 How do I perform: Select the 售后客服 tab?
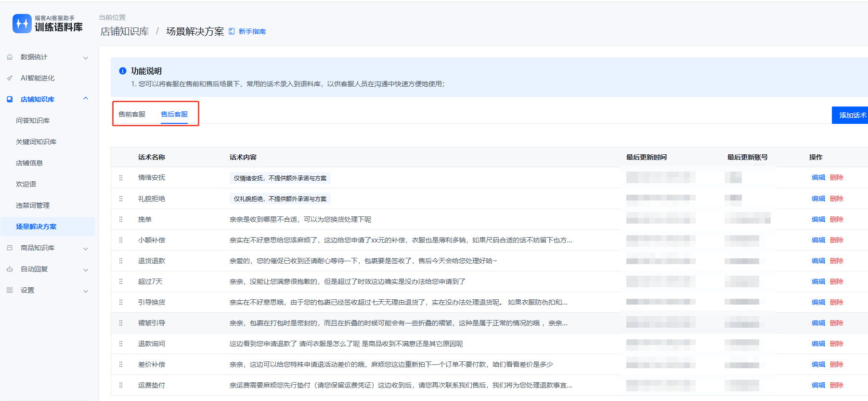point(174,114)
